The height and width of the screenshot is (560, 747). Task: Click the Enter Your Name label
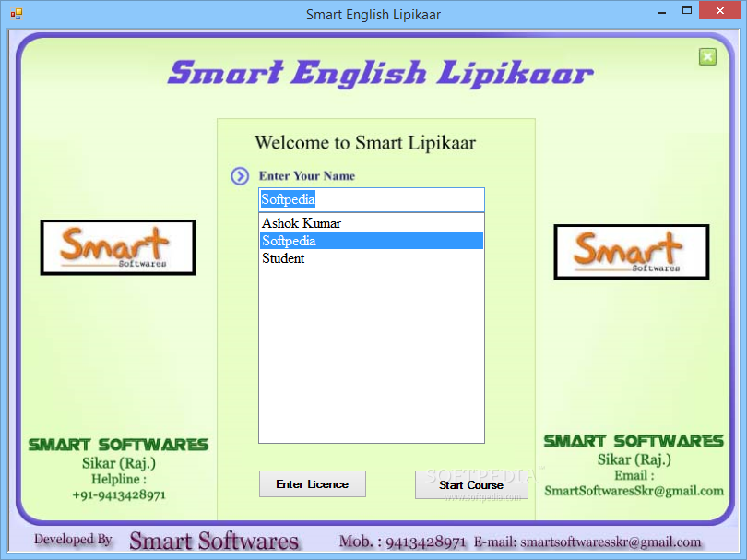coord(307,176)
